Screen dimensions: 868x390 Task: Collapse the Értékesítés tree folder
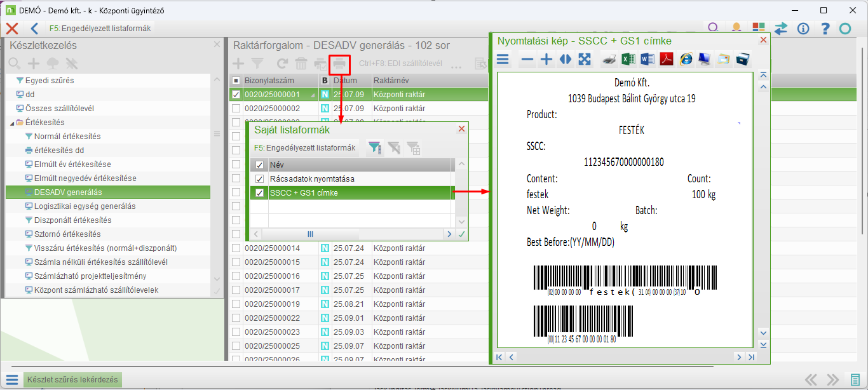pyautogui.click(x=13, y=123)
